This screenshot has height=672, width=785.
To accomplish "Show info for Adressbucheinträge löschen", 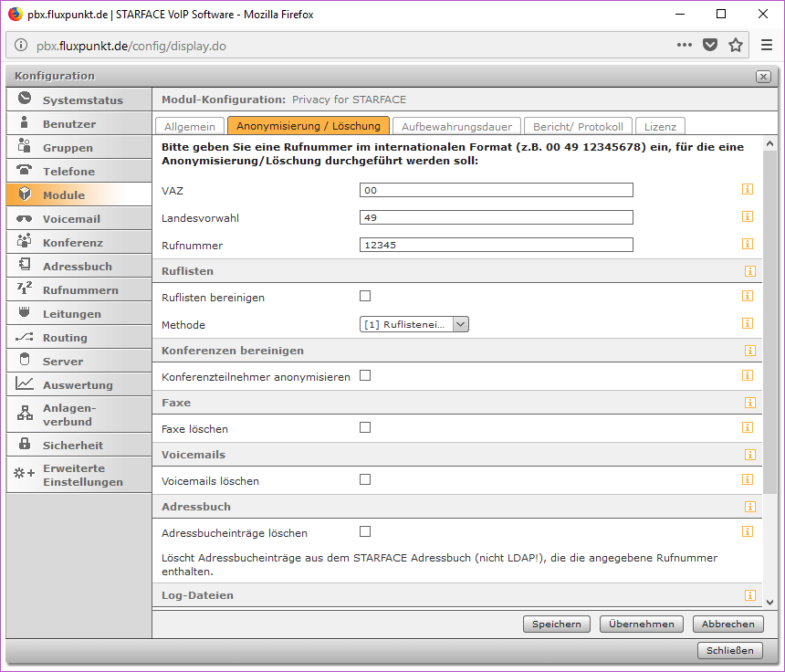I will point(748,531).
